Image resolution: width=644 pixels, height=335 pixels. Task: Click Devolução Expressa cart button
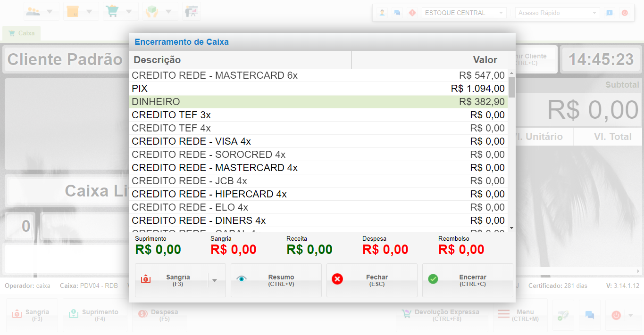[x=441, y=315]
